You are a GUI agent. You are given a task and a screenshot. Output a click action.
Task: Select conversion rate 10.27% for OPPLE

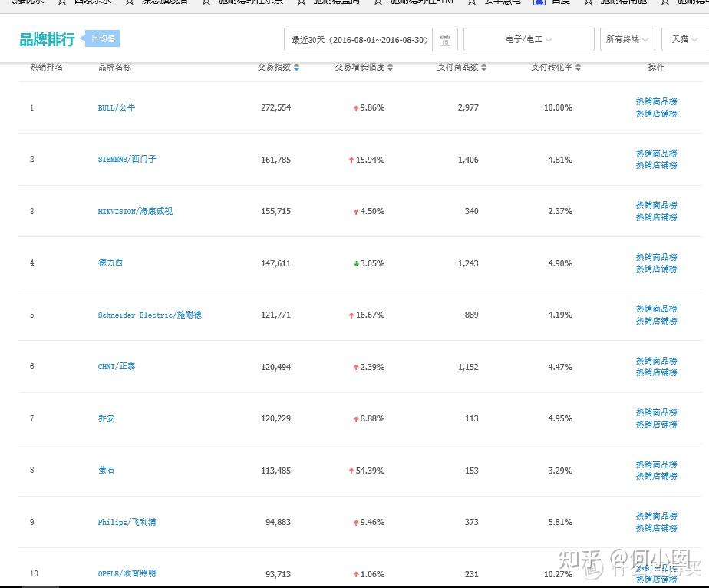tap(558, 574)
